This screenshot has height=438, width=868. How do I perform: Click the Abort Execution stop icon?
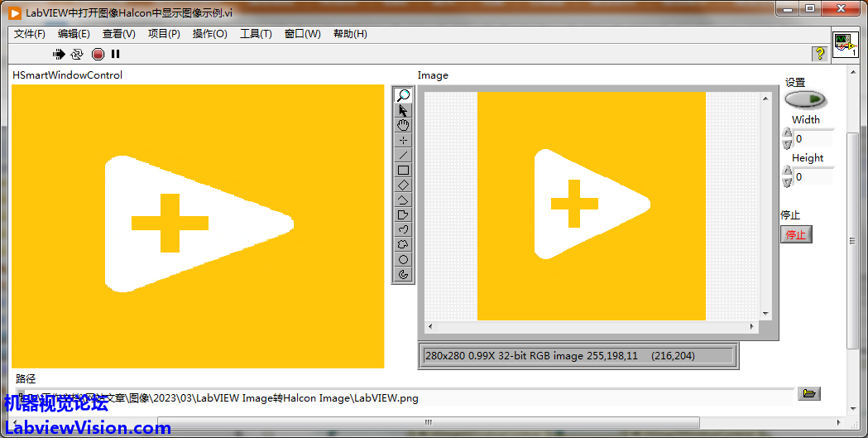coord(98,54)
